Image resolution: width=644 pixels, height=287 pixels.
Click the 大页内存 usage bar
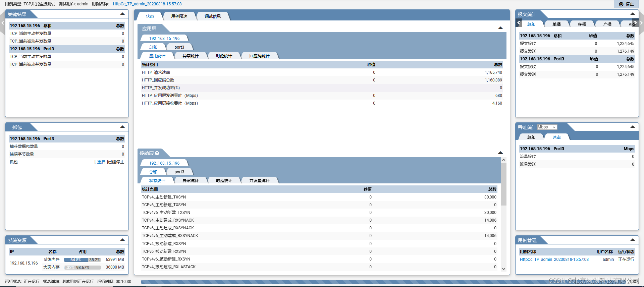pyautogui.click(x=82, y=268)
